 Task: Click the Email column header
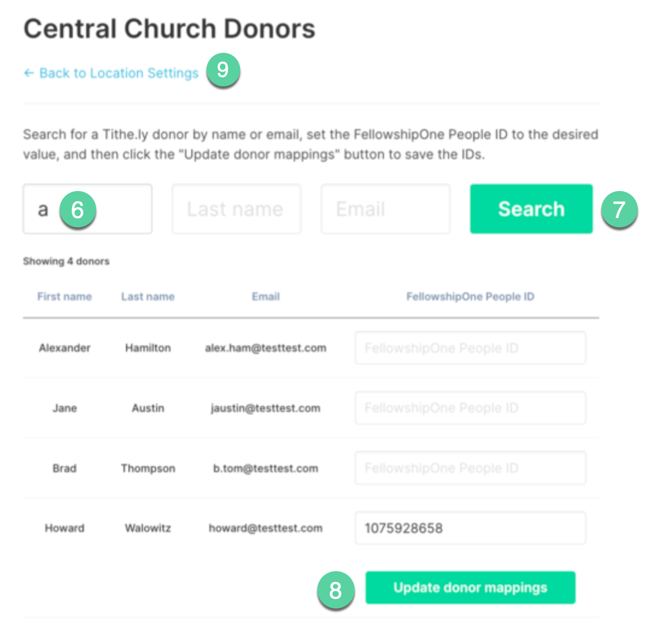click(265, 297)
